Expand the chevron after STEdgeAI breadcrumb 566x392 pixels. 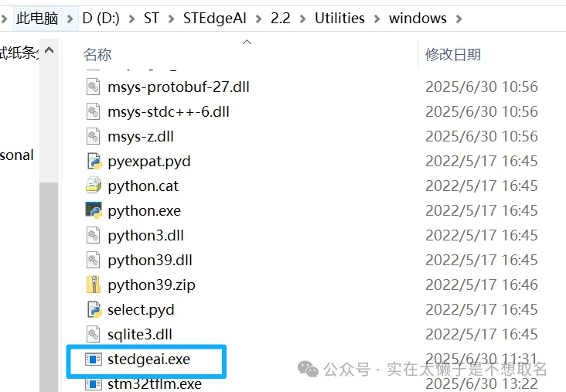click(x=257, y=18)
